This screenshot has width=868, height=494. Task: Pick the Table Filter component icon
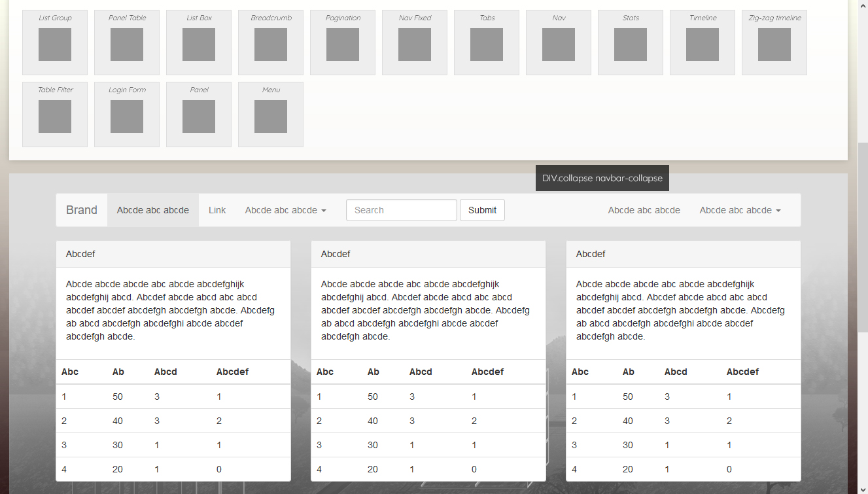[55, 116]
